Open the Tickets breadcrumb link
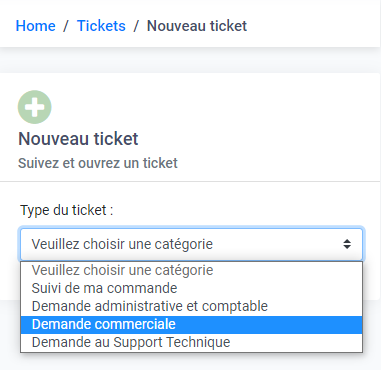The width and height of the screenshot is (381, 370). 101,26
